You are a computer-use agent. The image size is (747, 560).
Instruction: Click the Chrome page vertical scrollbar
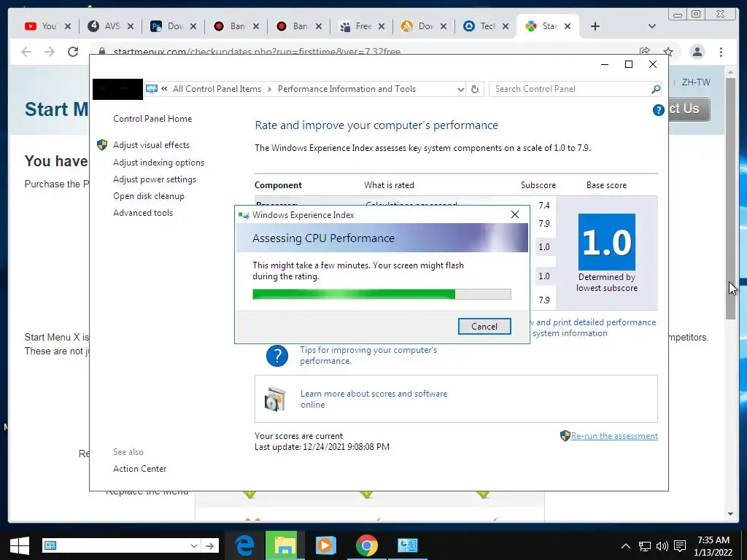pyautogui.click(x=730, y=198)
